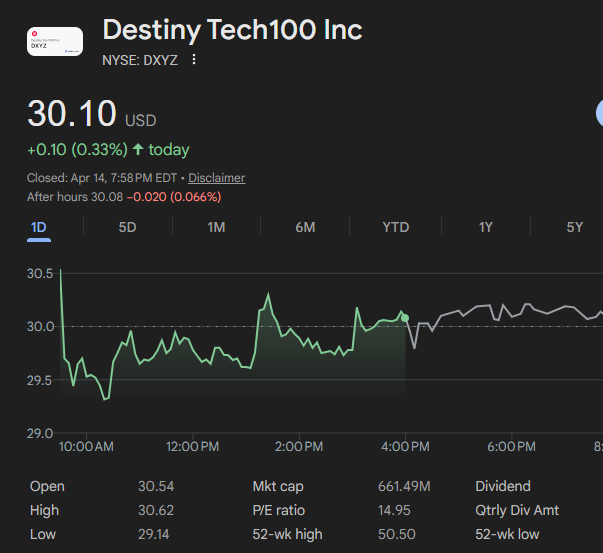Select the 1D chart range tab
603x553 pixels.
pyautogui.click(x=39, y=227)
